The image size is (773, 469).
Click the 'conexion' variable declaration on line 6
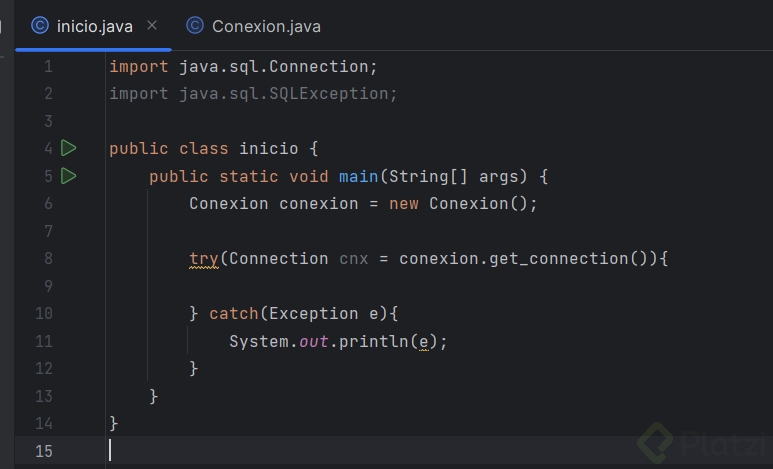(318, 204)
